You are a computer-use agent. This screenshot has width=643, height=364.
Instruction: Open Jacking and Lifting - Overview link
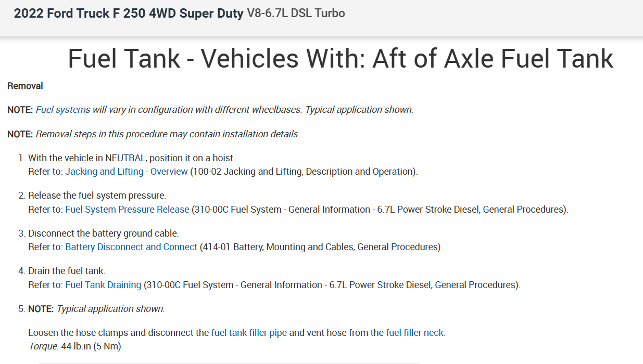pyautogui.click(x=126, y=172)
